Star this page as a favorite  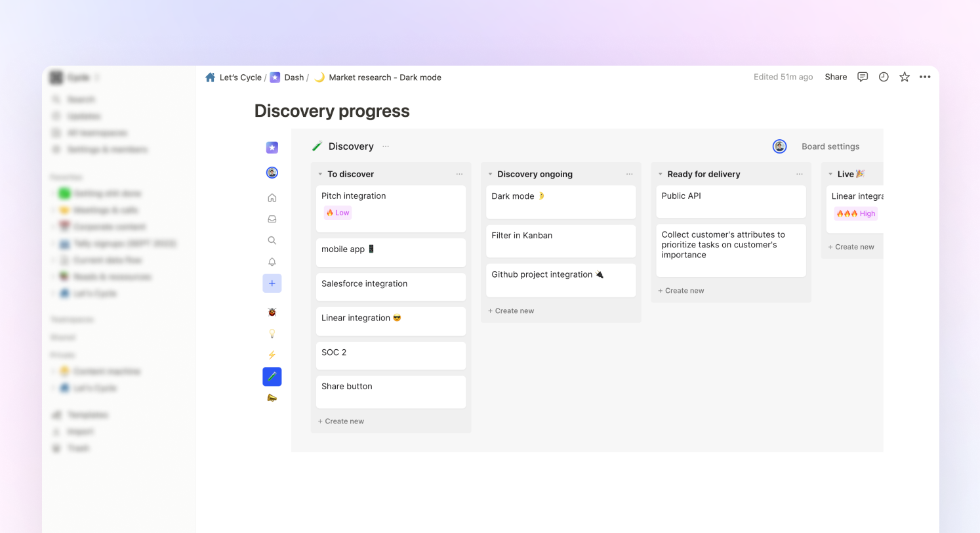[905, 77]
